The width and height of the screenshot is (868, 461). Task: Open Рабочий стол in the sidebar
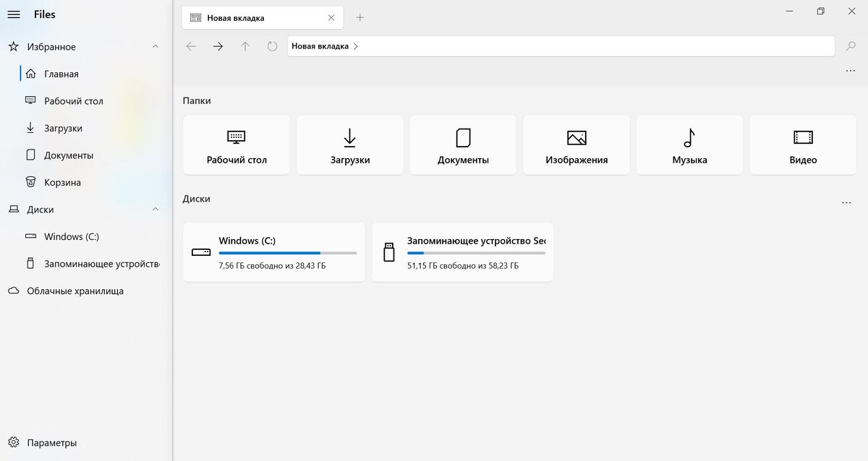click(x=74, y=101)
